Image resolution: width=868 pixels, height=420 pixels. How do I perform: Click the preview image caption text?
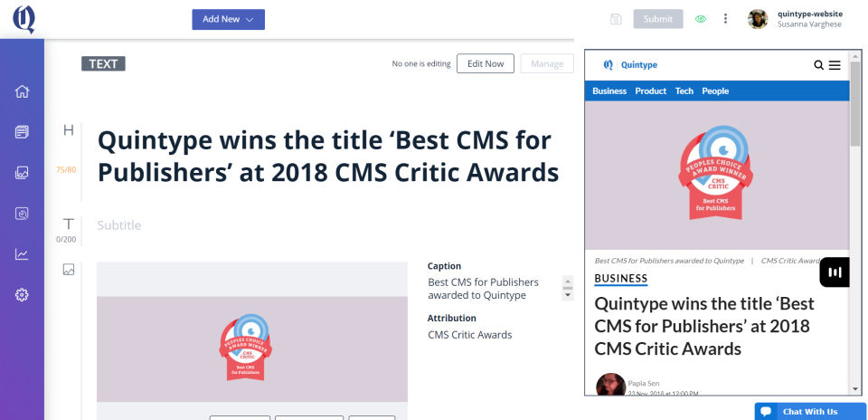tap(669, 261)
